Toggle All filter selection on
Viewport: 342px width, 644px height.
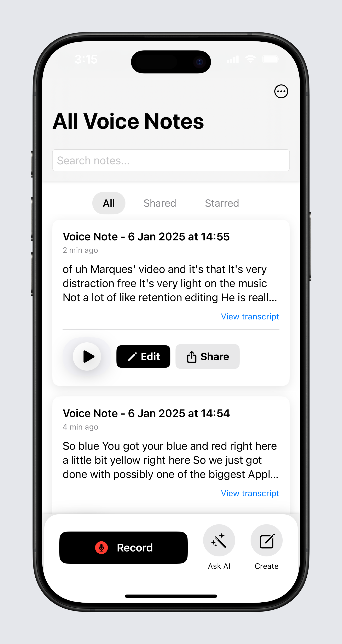(108, 203)
